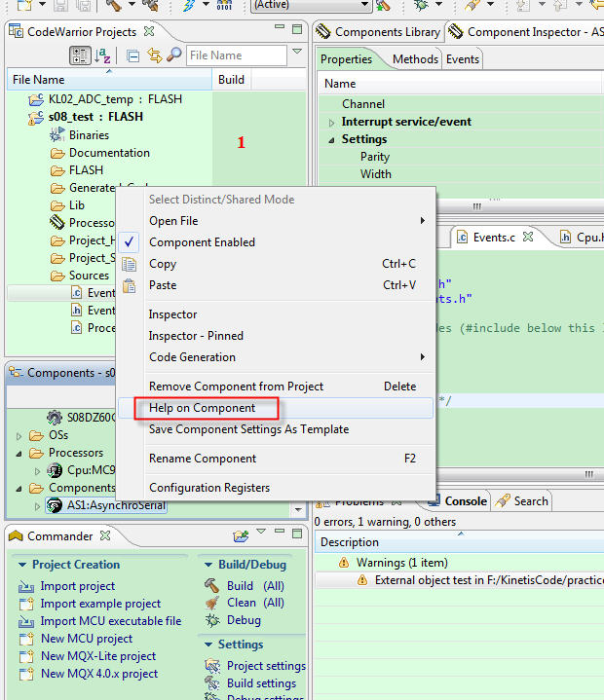
Task: Open the FLASH folder in project tree
Action: point(86,170)
